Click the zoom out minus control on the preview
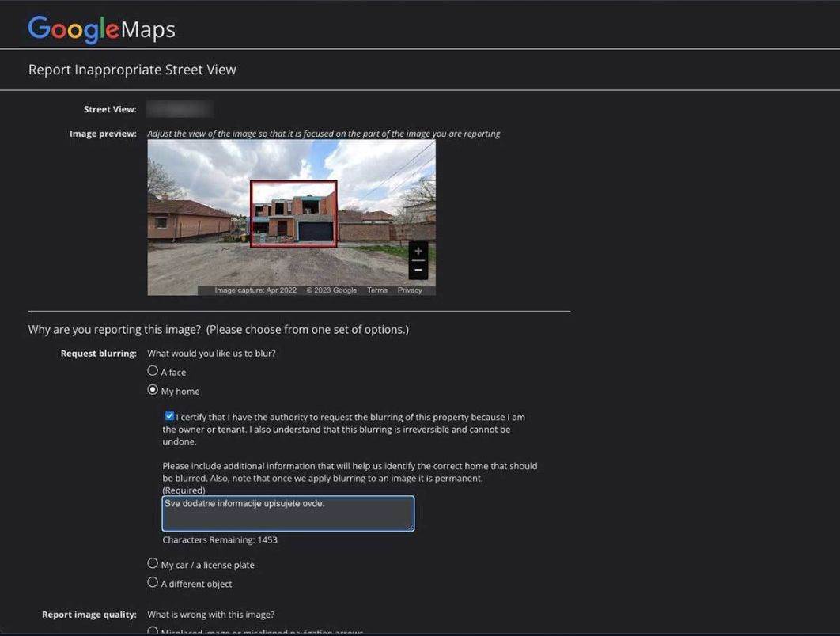 click(418, 269)
